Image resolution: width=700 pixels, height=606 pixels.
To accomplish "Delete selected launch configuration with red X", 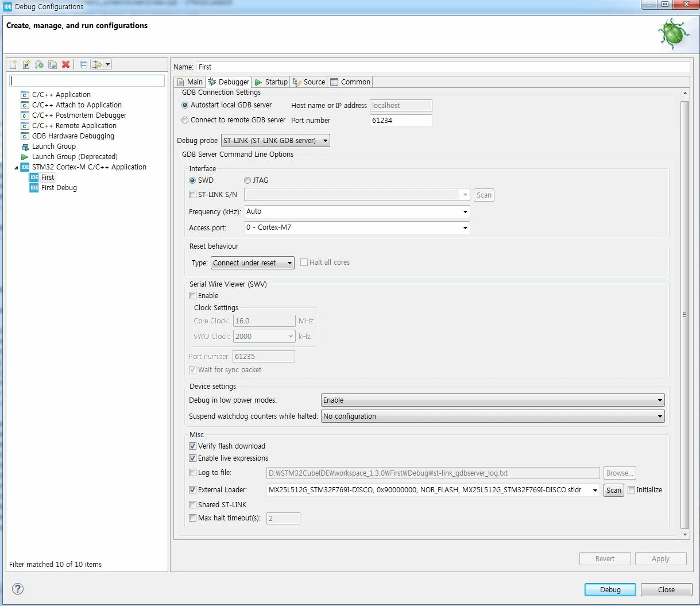I will pos(65,64).
